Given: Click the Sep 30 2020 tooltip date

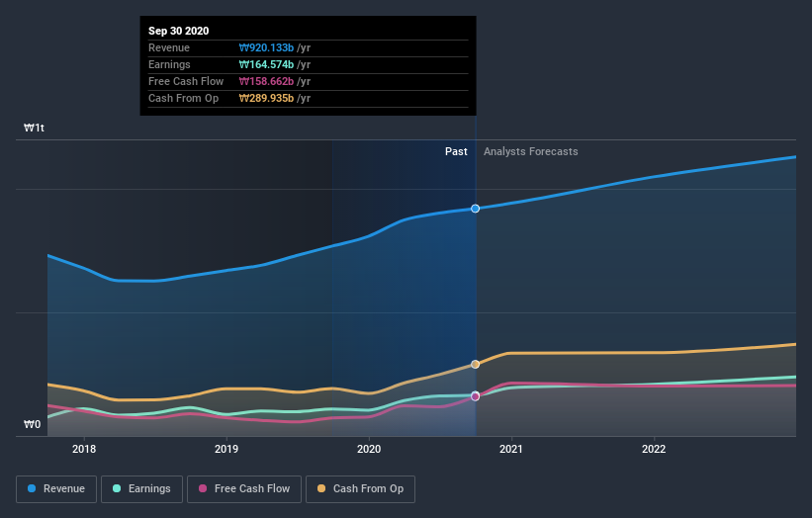Looking at the screenshot, I should 179,31.
